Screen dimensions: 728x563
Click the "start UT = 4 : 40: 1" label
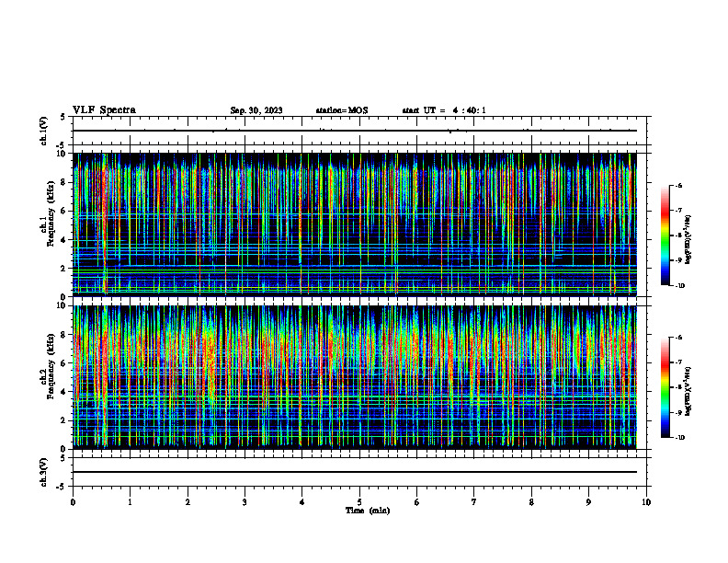click(x=444, y=110)
